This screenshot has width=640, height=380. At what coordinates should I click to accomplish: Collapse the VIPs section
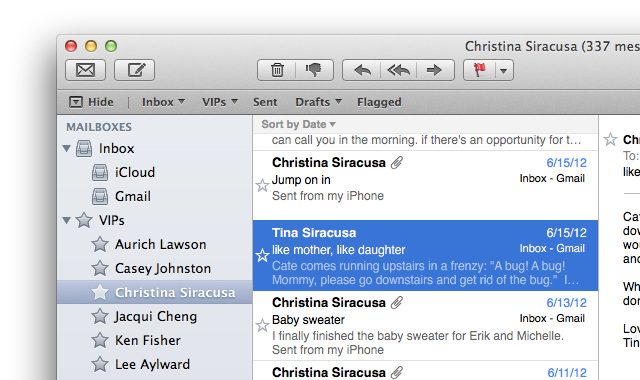pos(67,220)
